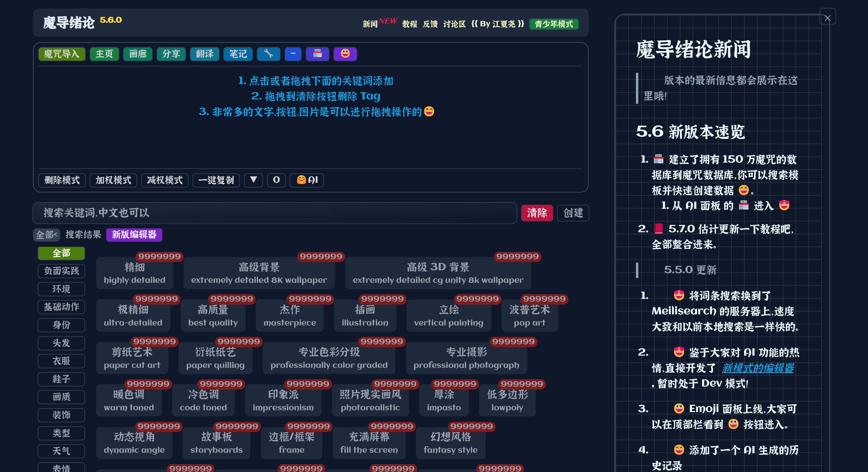Image resolution: width=868 pixels, height=472 pixels.
Task: Click the 0 counter button
Action: click(276, 180)
